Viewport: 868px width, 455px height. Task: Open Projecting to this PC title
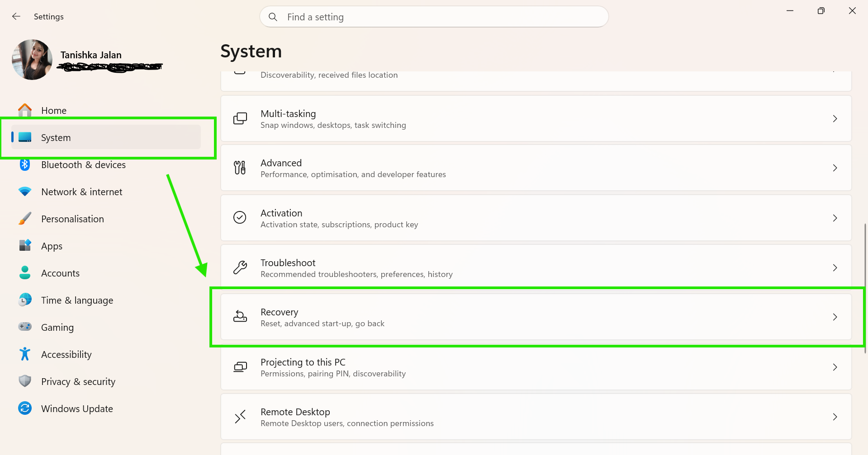[x=303, y=362]
